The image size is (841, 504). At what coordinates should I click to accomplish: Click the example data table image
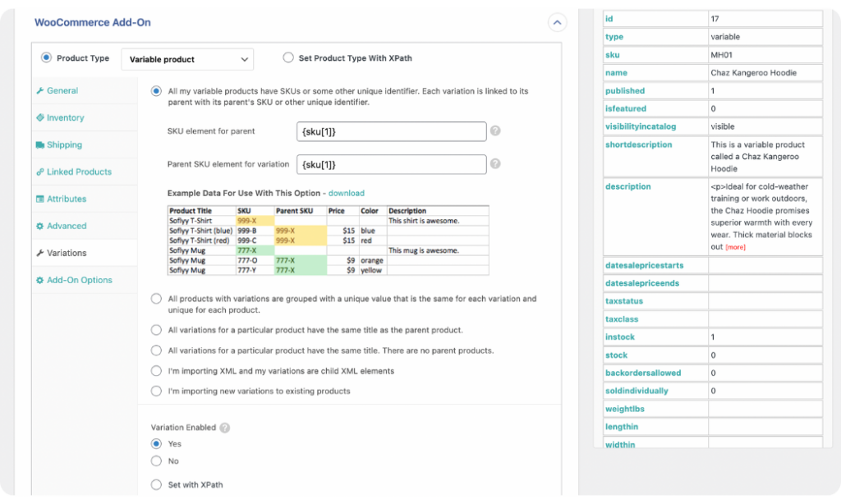[329, 241]
